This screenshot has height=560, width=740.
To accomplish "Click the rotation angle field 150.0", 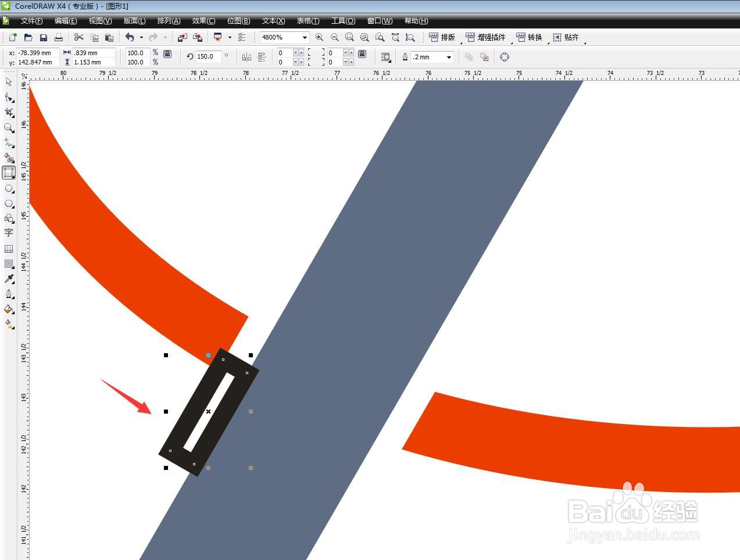I will (x=208, y=57).
